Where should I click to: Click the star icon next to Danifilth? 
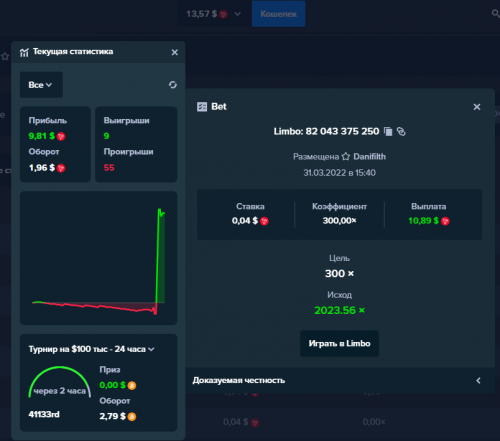(x=346, y=156)
